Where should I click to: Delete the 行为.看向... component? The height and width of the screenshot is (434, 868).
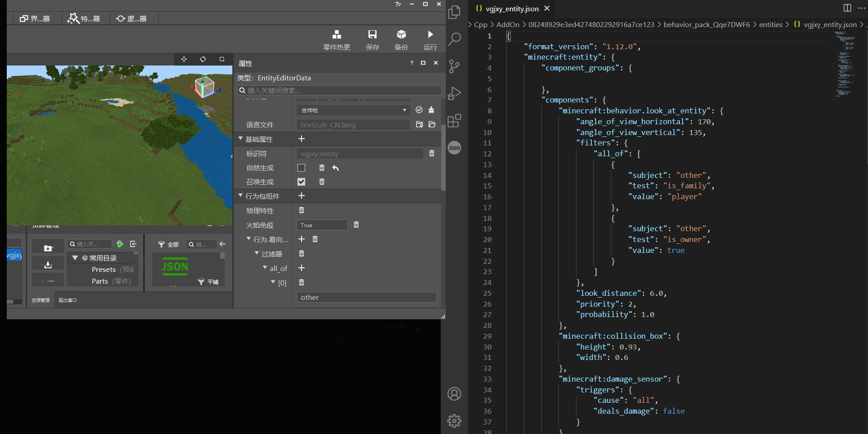pyautogui.click(x=315, y=239)
